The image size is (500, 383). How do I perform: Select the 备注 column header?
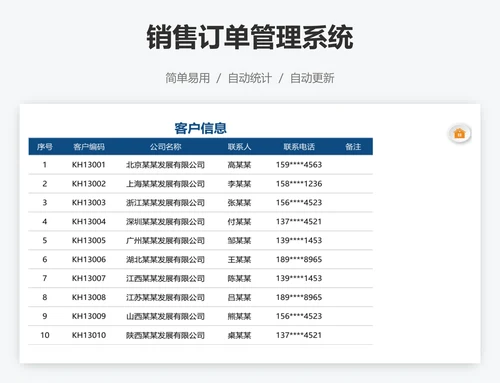[353, 147]
